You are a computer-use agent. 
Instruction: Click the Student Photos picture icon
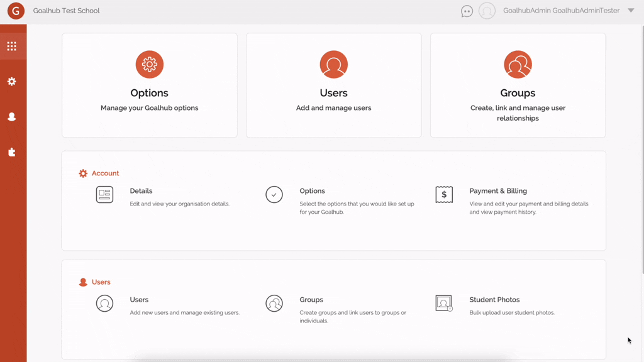pos(444,304)
